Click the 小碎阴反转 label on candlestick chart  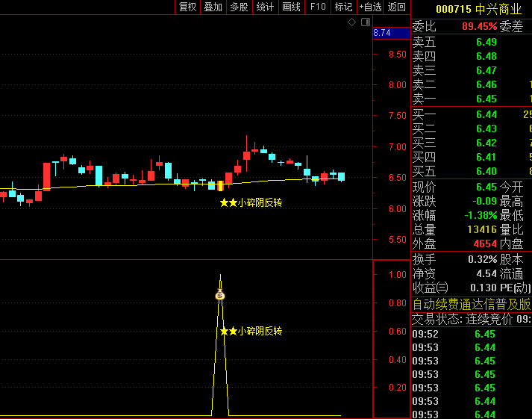[x=260, y=202]
